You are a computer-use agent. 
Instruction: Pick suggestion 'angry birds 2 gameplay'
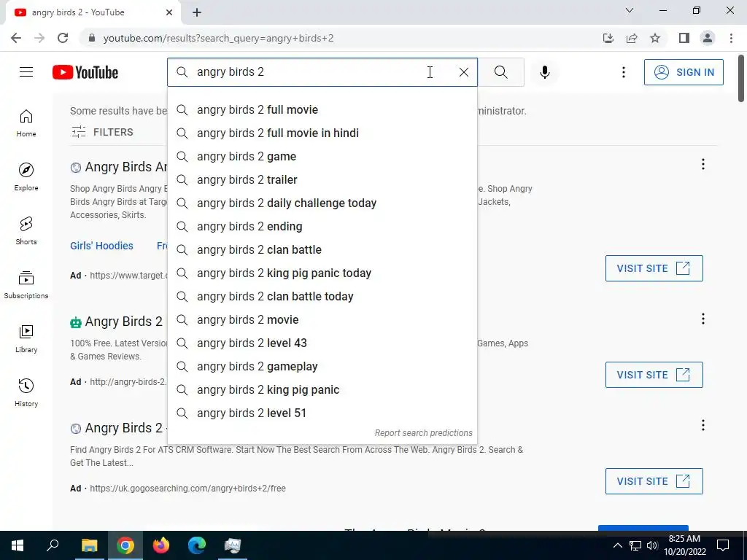coord(322,366)
